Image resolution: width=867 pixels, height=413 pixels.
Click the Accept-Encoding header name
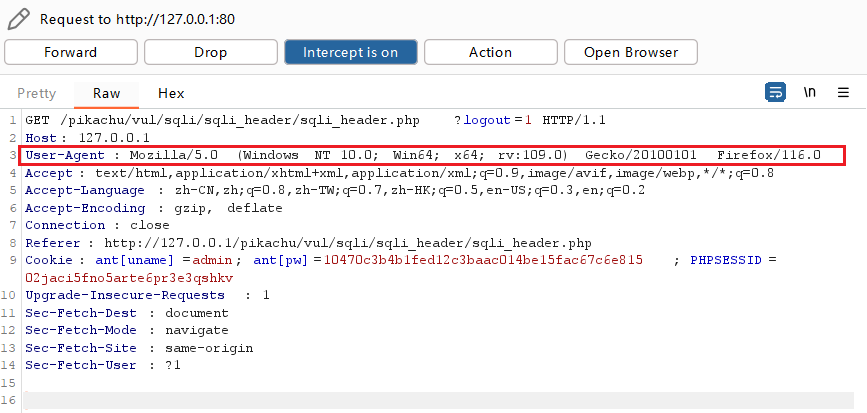click(x=85, y=208)
